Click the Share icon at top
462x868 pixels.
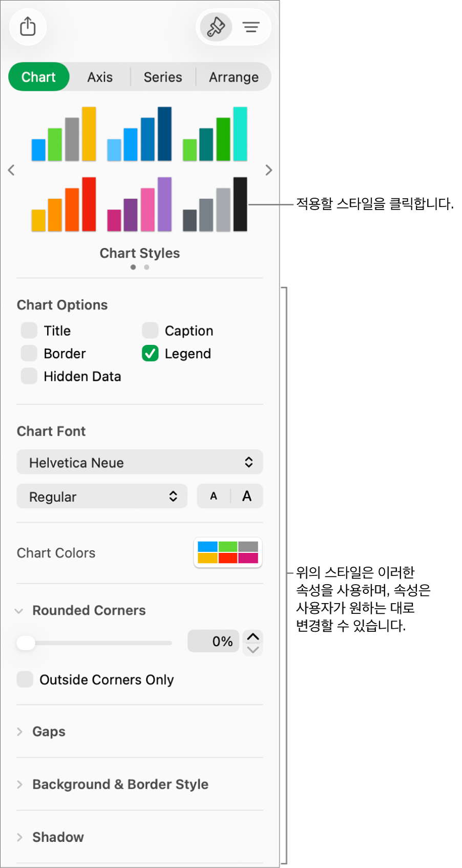28,27
